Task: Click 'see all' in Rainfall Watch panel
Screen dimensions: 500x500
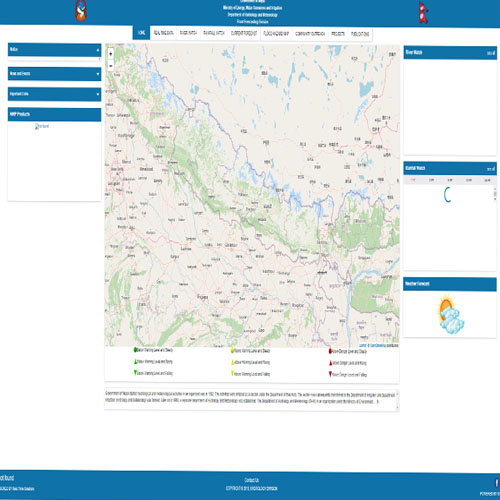Action: pos(491,169)
